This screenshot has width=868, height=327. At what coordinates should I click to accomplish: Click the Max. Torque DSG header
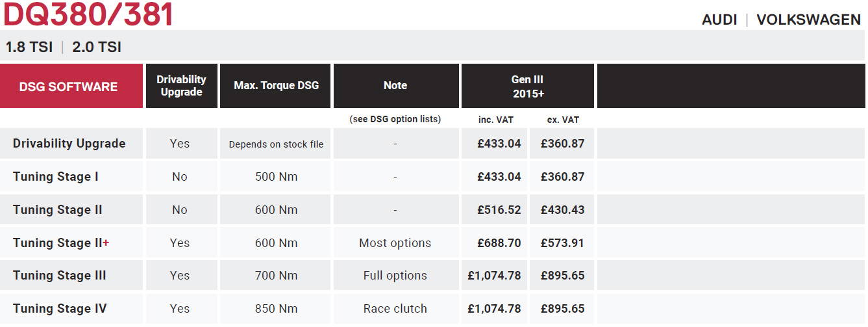point(276,86)
